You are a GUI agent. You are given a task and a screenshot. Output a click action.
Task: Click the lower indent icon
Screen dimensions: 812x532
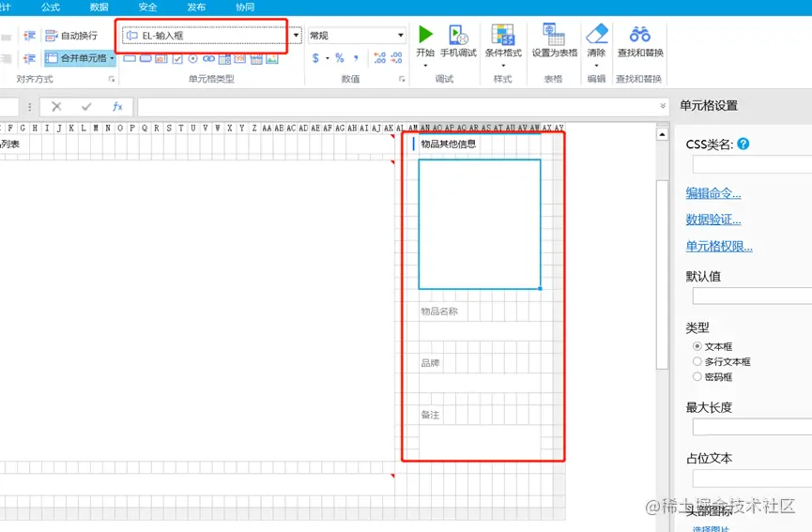click(29, 58)
